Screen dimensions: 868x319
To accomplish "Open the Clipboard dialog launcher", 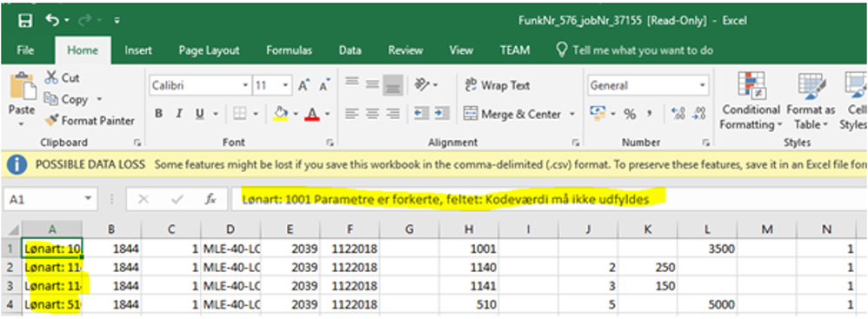I will (137, 143).
